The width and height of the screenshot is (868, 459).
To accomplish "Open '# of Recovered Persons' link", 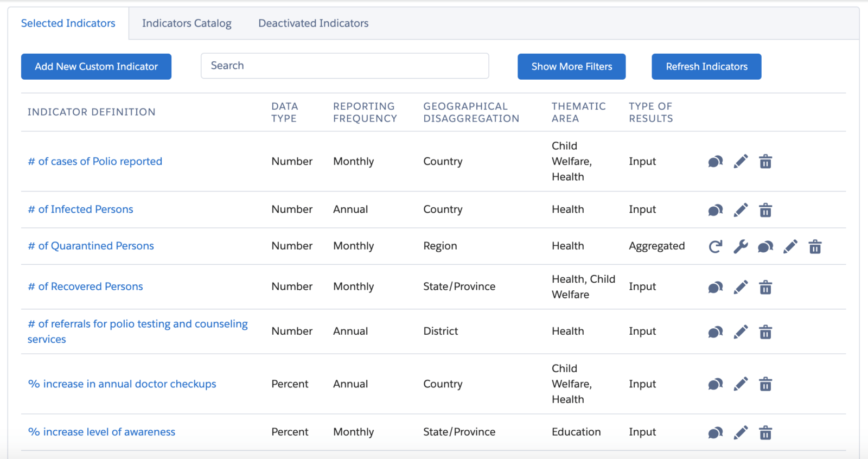I will (85, 286).
